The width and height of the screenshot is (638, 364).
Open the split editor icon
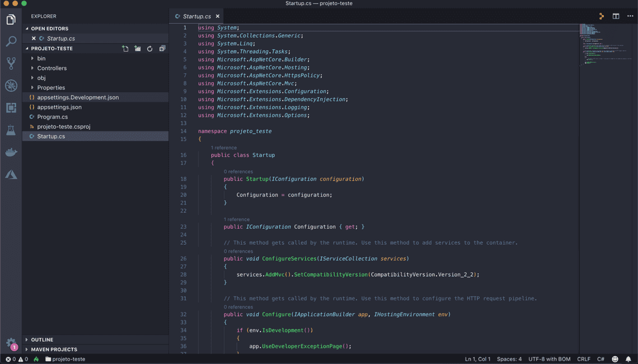point(616,16)
